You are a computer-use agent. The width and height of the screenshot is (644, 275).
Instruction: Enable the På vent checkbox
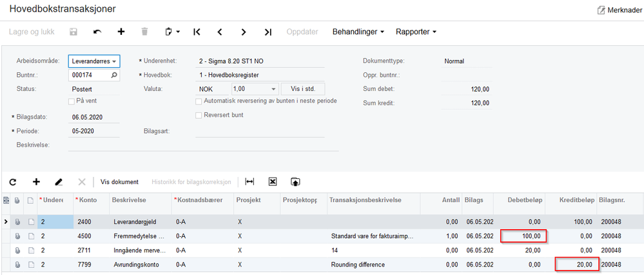(72, 101)
